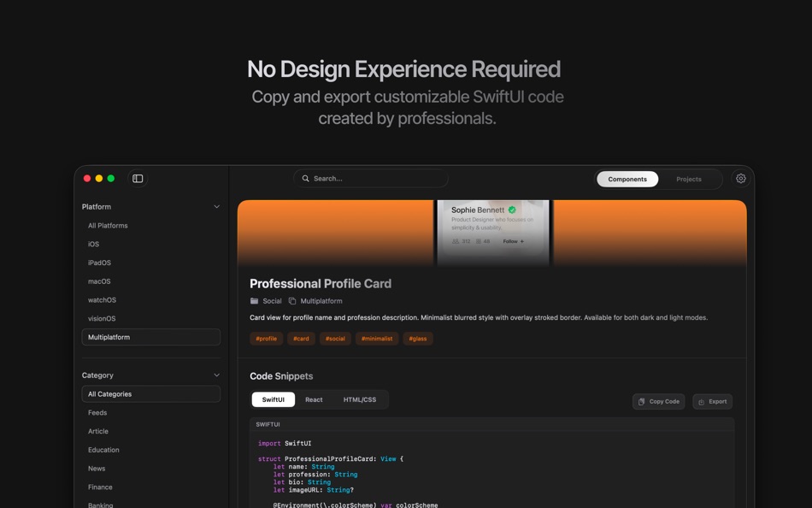
Task: Click the Follow button on the profile card
Action: [x=513, y=241]
